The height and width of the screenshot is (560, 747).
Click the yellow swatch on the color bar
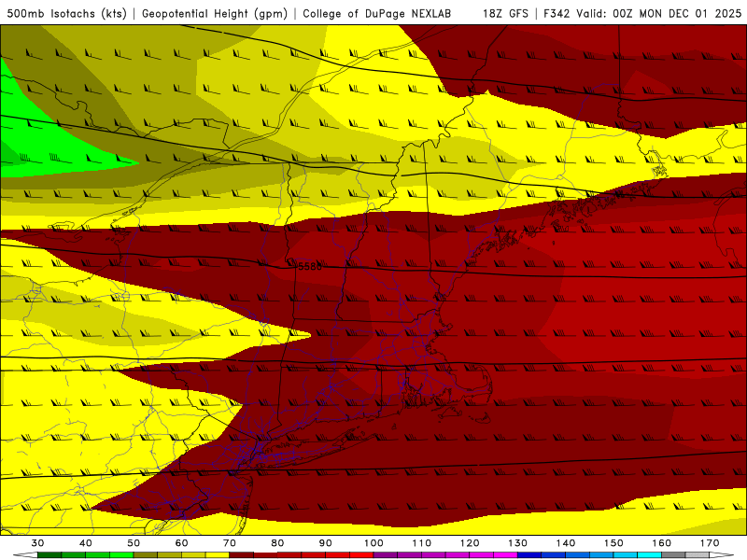218,555
